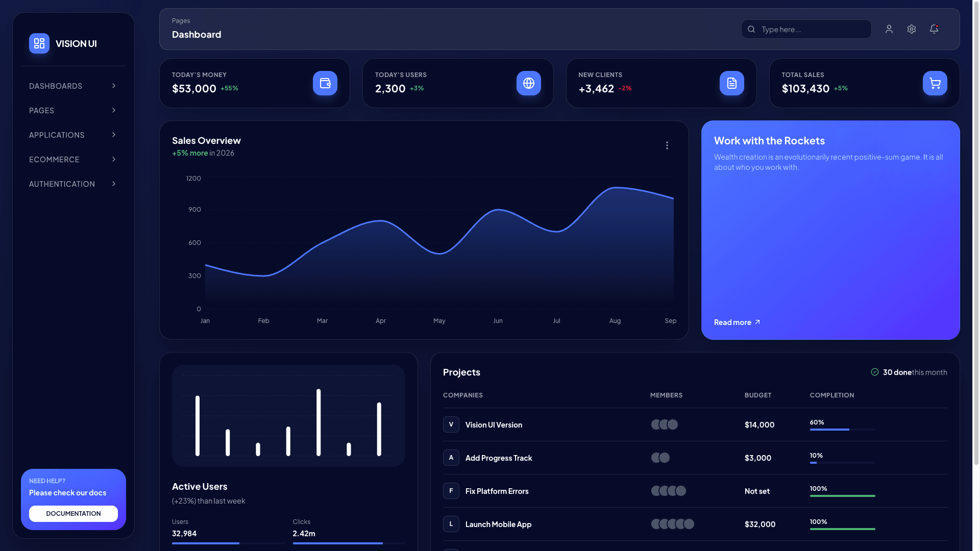980x551 pixels.
Task: Click the V badge for Vision UI Version
Action: pyautogui.click(x=451, y=424)
